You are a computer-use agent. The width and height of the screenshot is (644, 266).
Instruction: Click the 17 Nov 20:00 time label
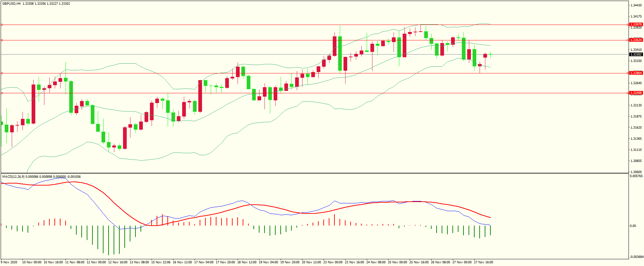[226, 262]
